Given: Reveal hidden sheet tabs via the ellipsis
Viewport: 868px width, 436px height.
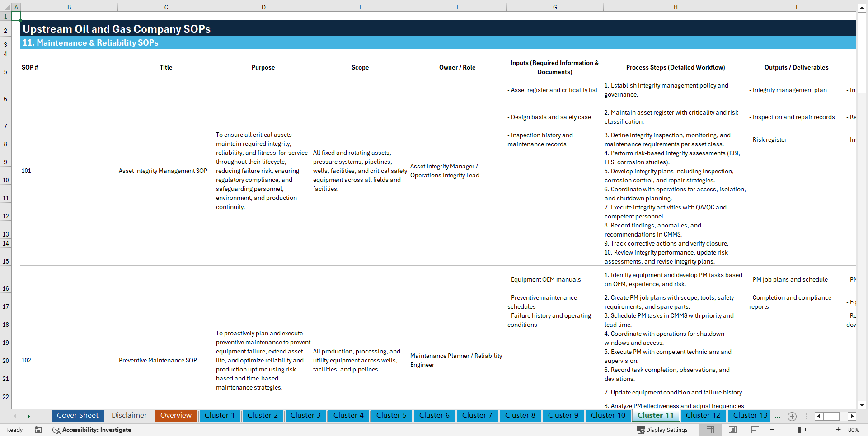Looking at the screenshot, I should [x=778, y=416].
